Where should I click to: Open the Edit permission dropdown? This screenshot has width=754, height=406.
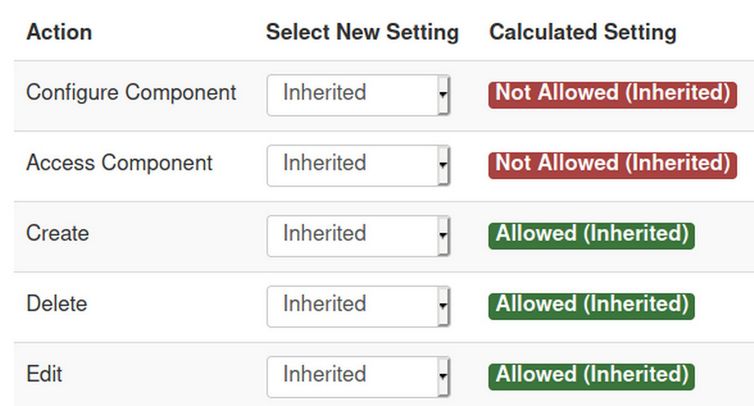[350, 375]
